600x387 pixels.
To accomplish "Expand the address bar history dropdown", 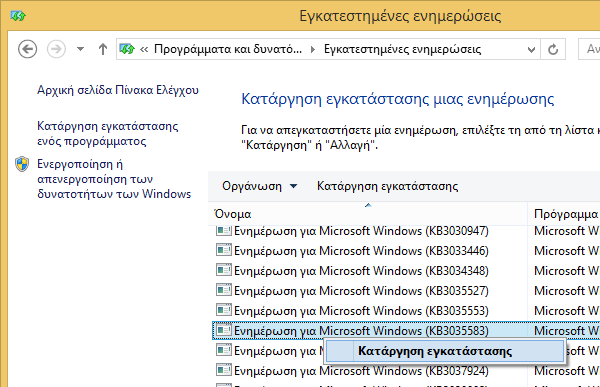I will (x=531, y=49).
